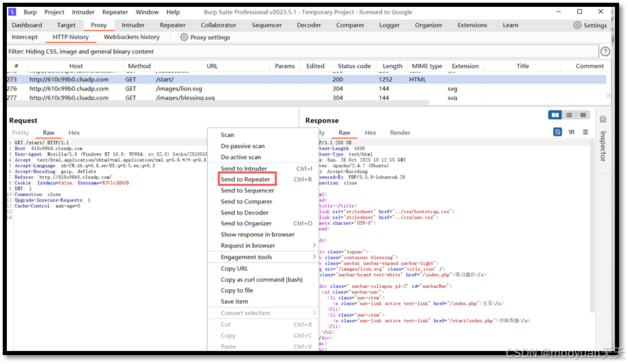Switch request view to Hex
Image resolution: width=628 pixels, height=364 pixels.
coord(74,132)
